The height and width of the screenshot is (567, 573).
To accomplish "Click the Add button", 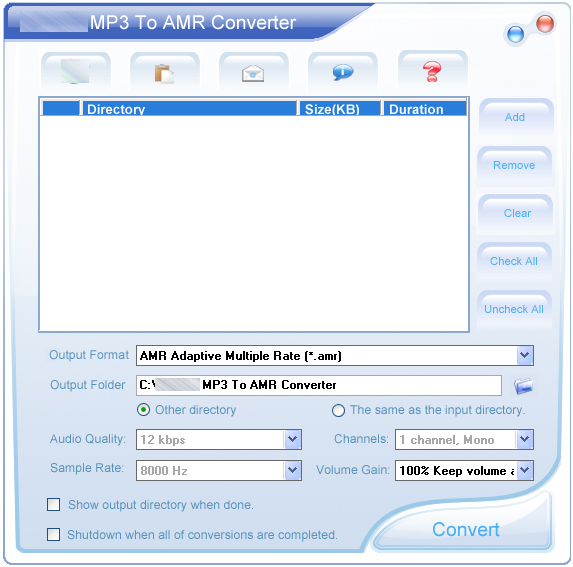I will (515, 117).
